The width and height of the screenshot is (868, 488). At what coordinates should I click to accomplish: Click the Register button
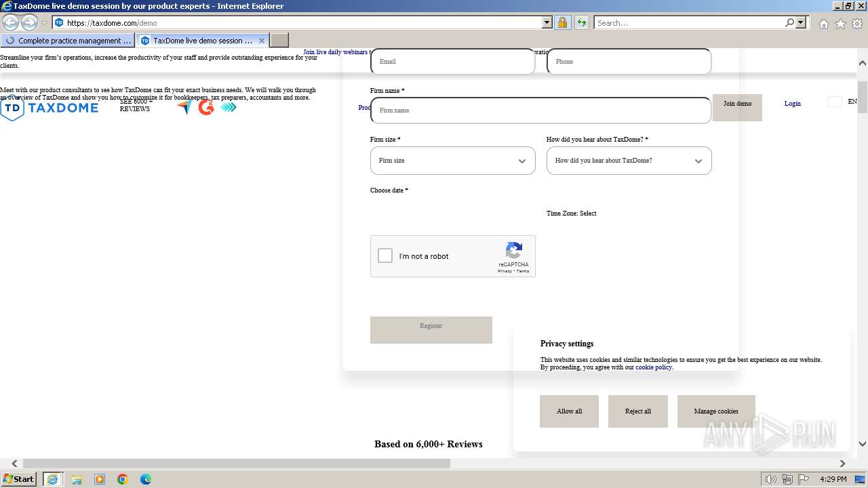click(x=431, y=329)
